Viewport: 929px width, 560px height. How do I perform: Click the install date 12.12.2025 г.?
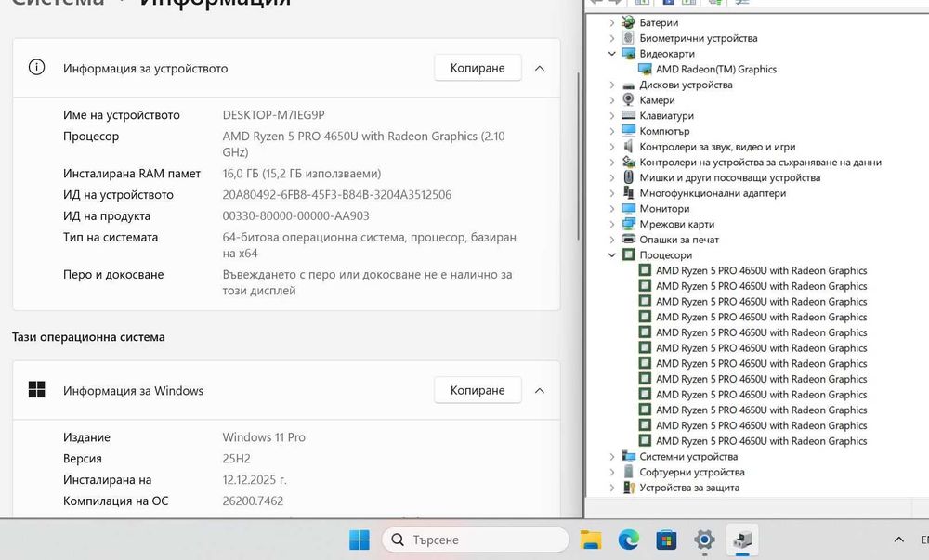(x=255, y=479)
